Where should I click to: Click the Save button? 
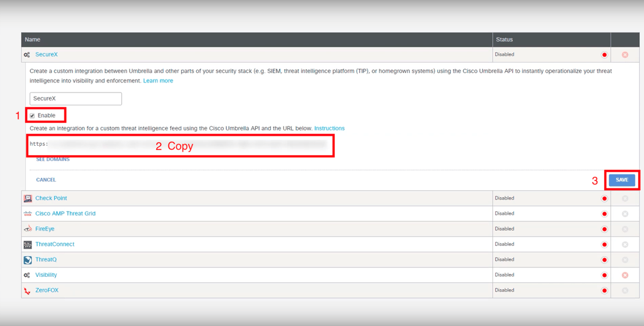pos(622,180)
